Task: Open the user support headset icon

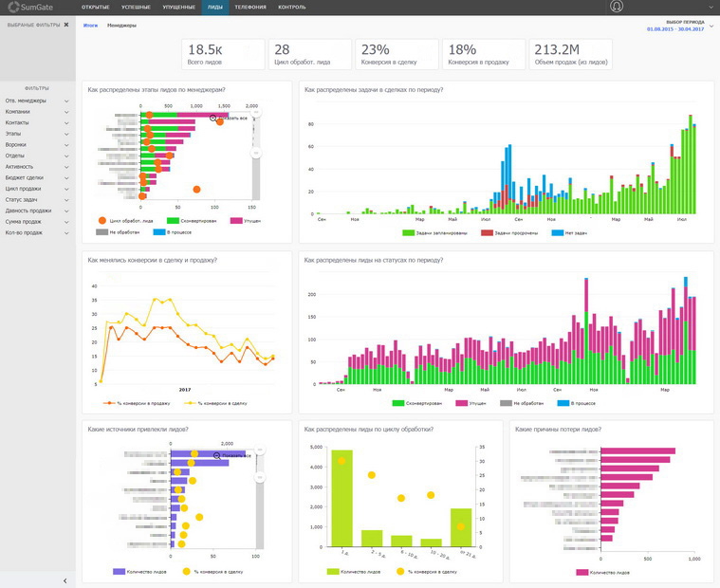Action: (617, 7)
